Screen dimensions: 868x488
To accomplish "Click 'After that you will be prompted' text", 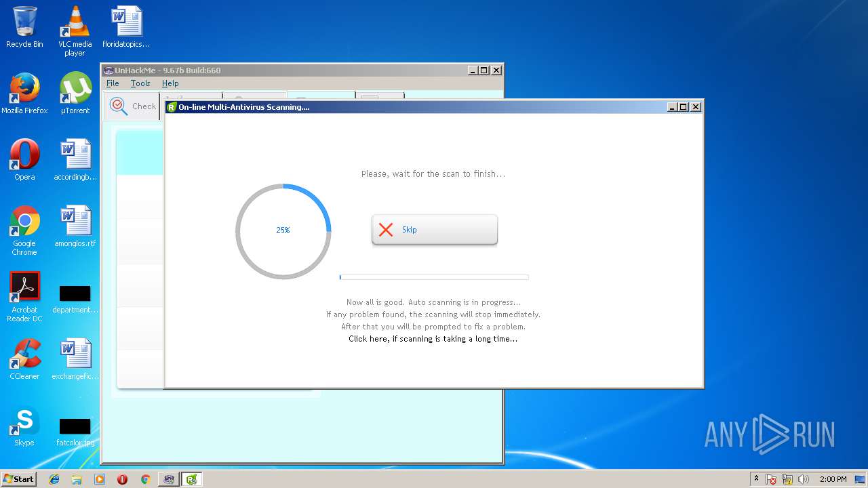I will (433, 327).
